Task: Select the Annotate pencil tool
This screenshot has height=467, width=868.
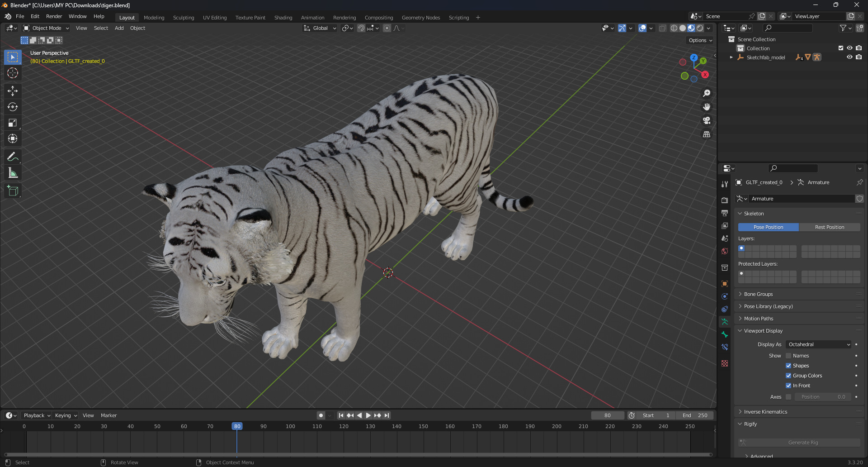Action: 13,157
